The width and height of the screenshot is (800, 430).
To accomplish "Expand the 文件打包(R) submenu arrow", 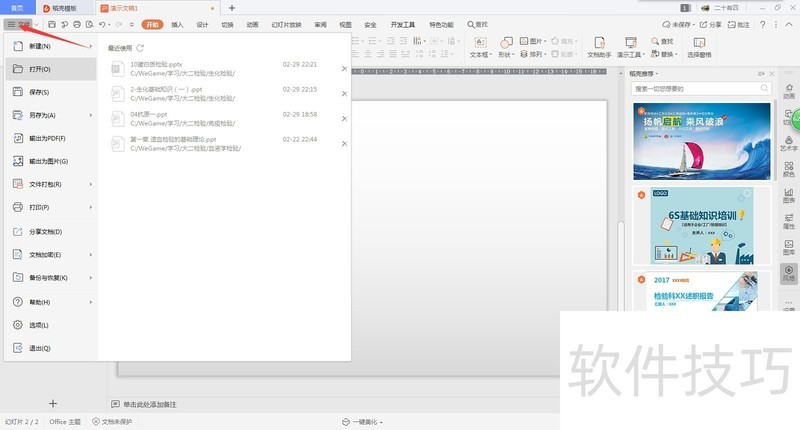I will pos(91,184).
